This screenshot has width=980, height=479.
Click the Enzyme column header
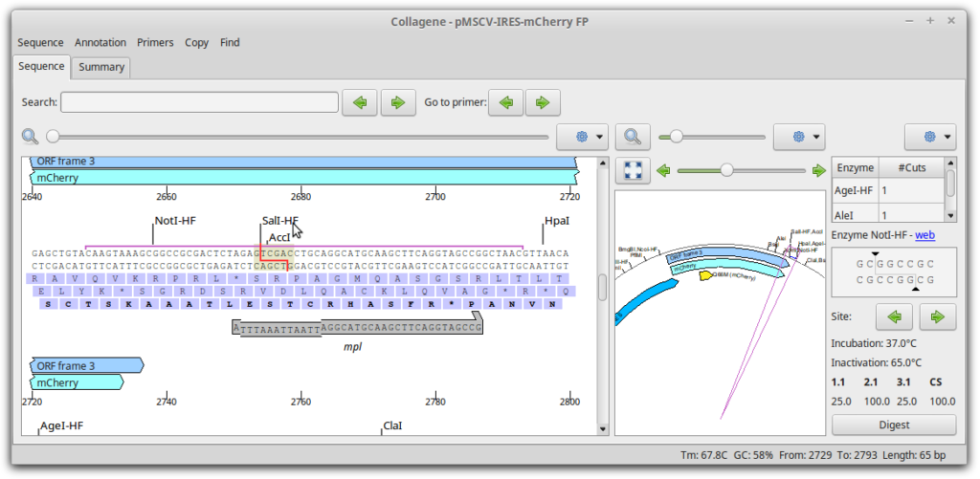(856, 168)
